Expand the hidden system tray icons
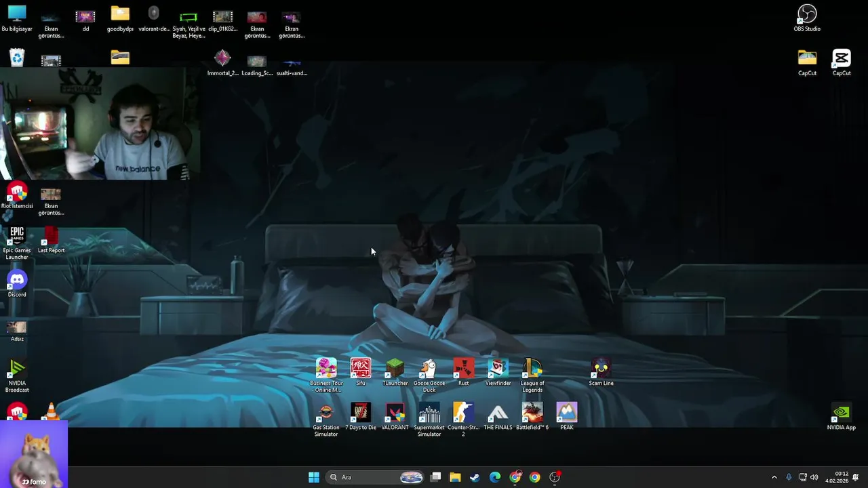 [774, 477]
